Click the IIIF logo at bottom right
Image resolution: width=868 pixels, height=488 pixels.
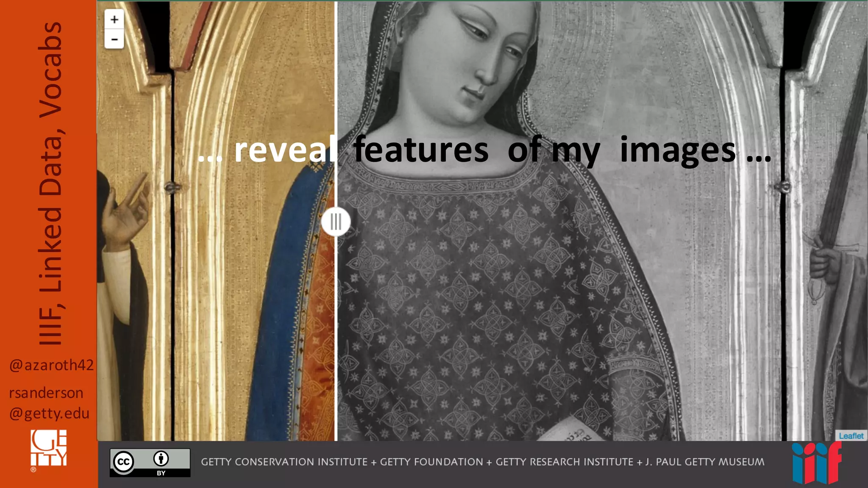816,463
